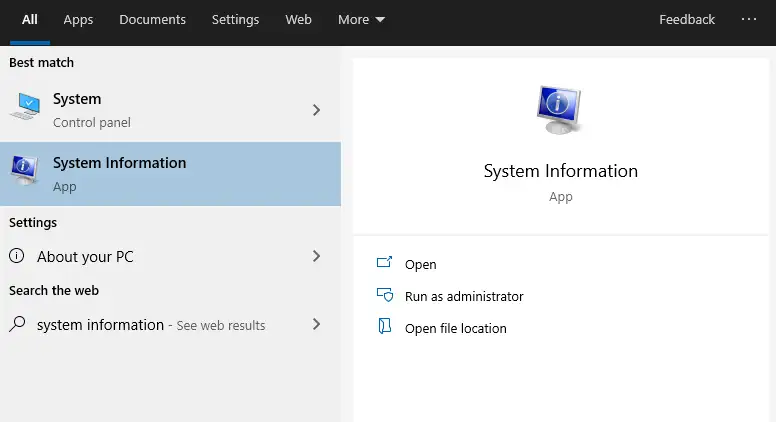Open the Web search tab
The width and height of the screenshot is (776, 422).
pyautogui.click(x=298, y=20)
